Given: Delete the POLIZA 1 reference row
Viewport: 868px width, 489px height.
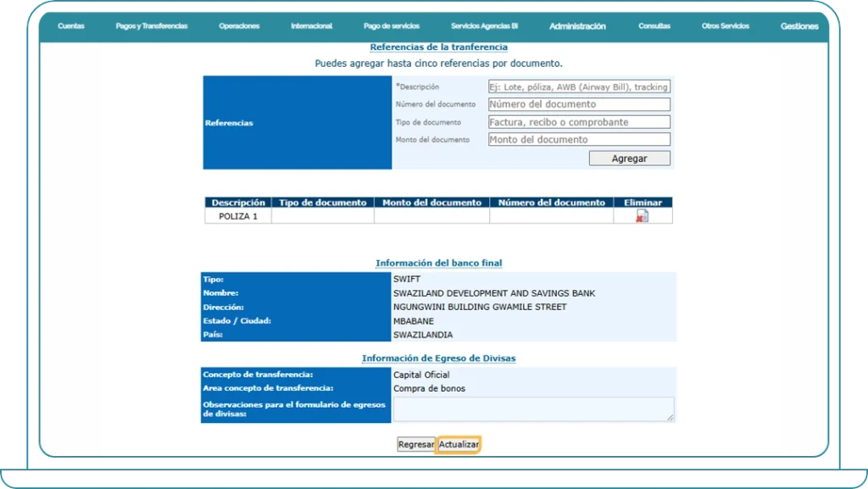Looking at the screenshot, I should point(642,216).
